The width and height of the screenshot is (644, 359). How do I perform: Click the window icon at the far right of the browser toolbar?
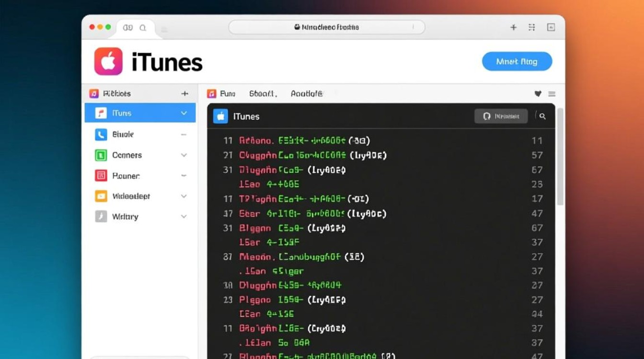(551, 27)
